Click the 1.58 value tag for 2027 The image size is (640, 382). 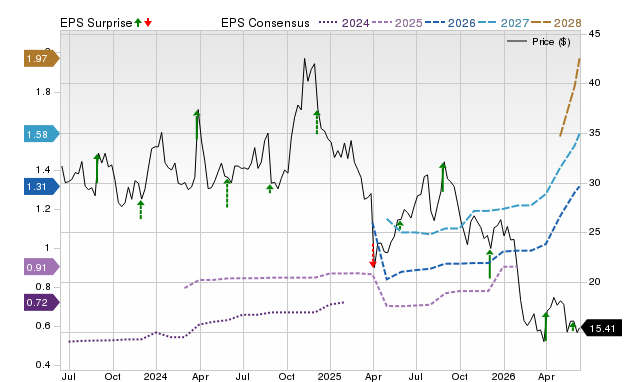point(42,134)
